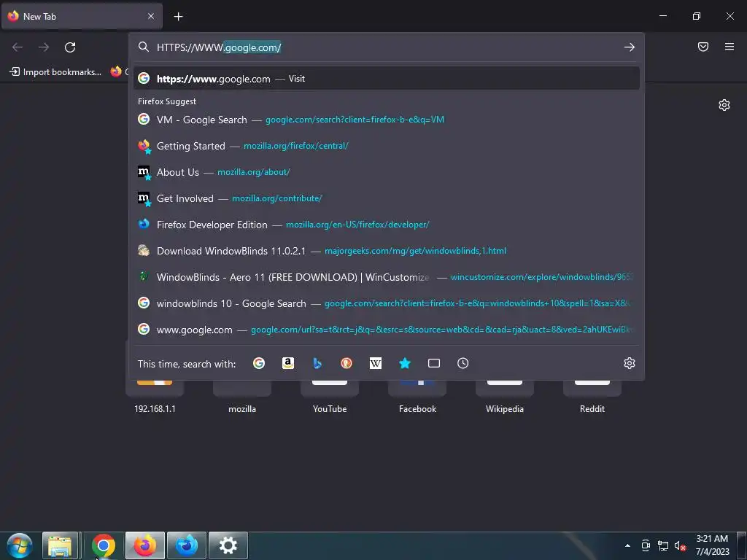Search history using the clock icon
This screenshot has width=747, height=560.
[463, 363]
